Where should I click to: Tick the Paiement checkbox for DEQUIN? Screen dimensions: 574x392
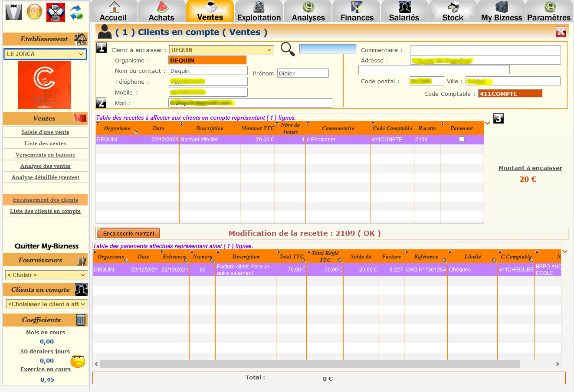click(462, 139)
